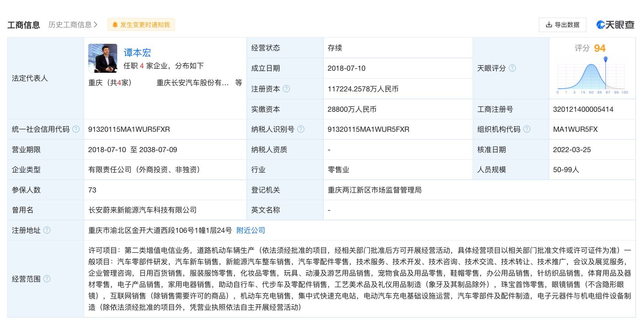This screenshot has height=327, width=644.
Task: Click the date 2018-07-10 in 成立日期 row
Action: [x=346, y=68]
